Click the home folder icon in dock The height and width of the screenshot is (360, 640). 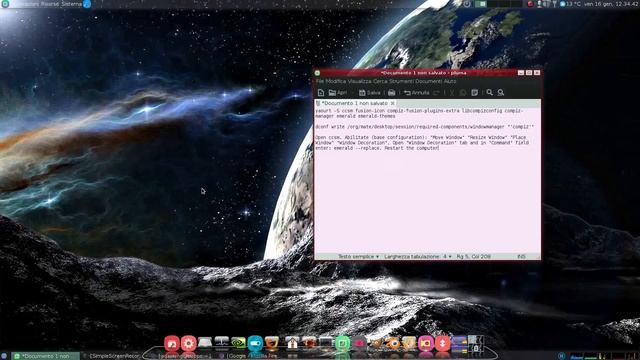[x=292, y=343]
